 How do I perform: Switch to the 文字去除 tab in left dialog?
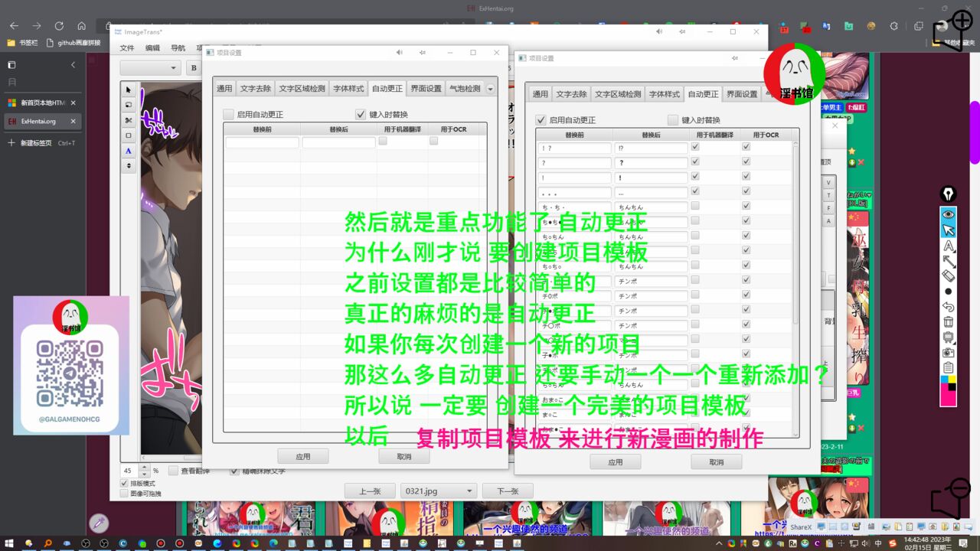pyautogui.click(x=255, y=88)
